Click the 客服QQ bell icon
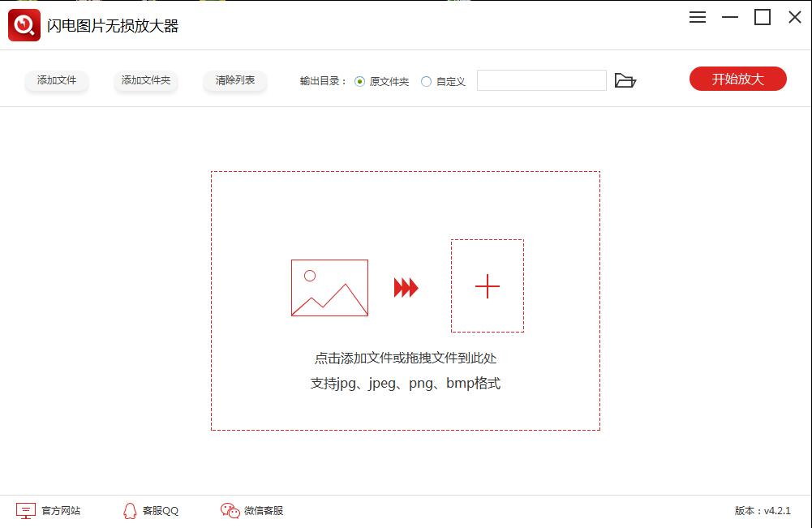The height and width of the screenshot is (528, 812). (130, 511)
